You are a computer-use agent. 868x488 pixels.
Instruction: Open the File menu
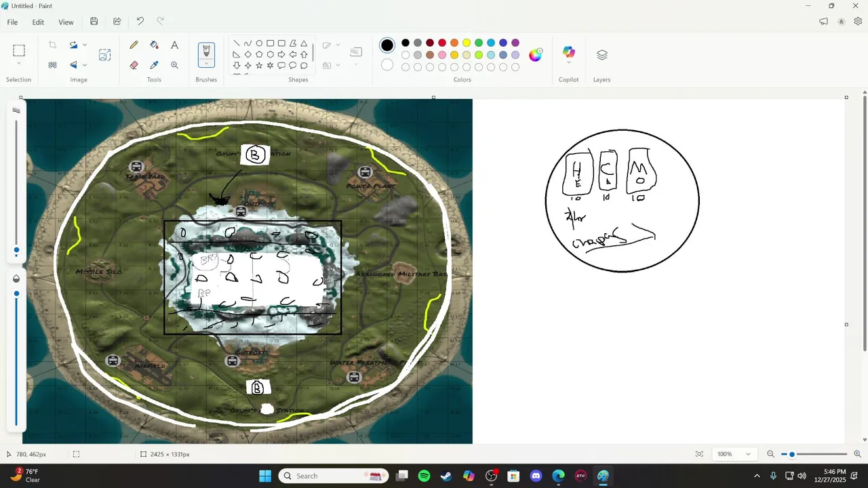pyautogui.click(x=12, y=22)
